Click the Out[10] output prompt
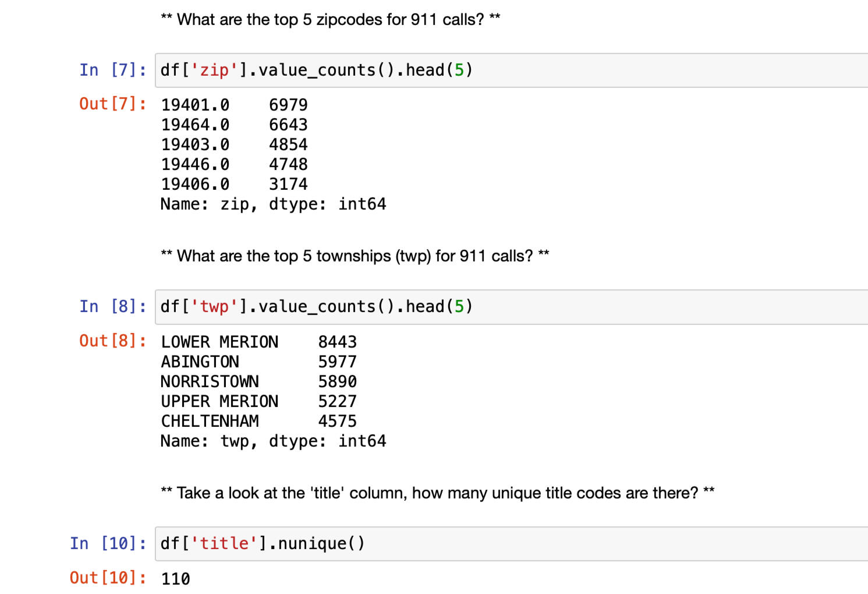The height and width of the screenshot is (594, 868). point(108,578)
